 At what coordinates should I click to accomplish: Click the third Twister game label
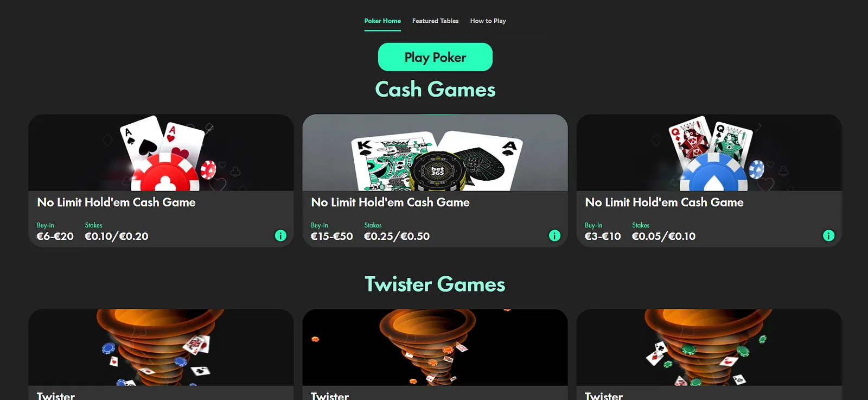click(604, 396)
